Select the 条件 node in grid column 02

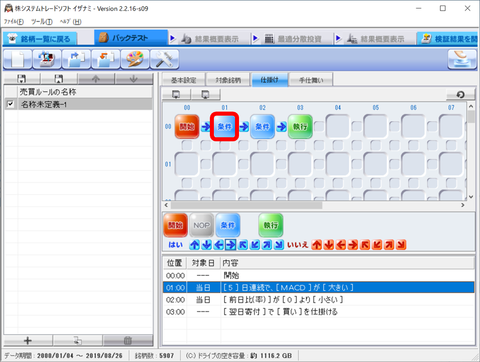262,127
